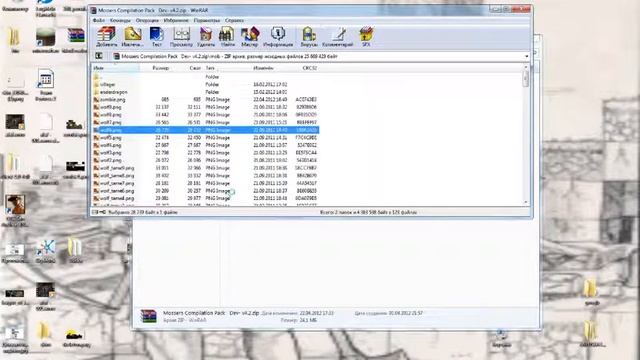Select wolf_tame6.png in the file list
The image size is (640, 360).
coord(205,191)
